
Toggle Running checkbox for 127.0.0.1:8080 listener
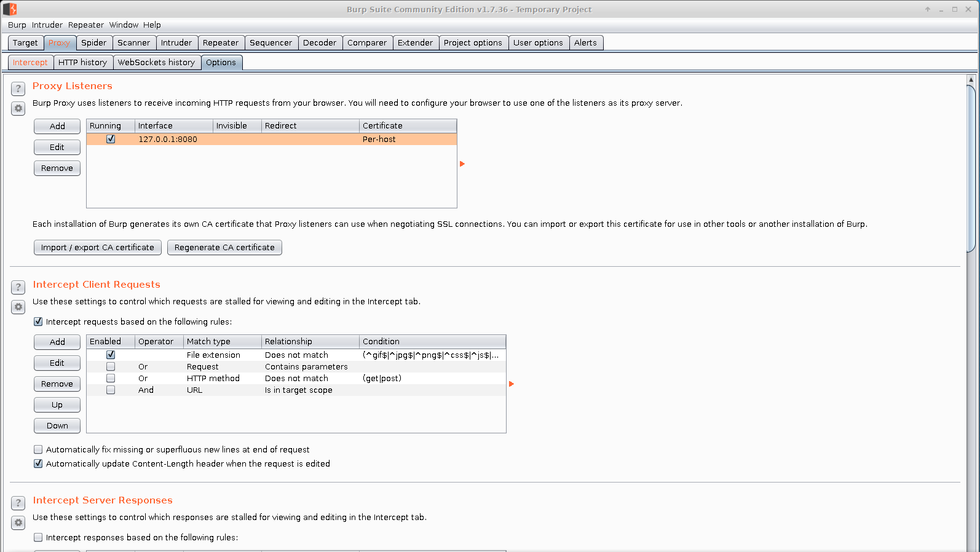coord(111,139)
